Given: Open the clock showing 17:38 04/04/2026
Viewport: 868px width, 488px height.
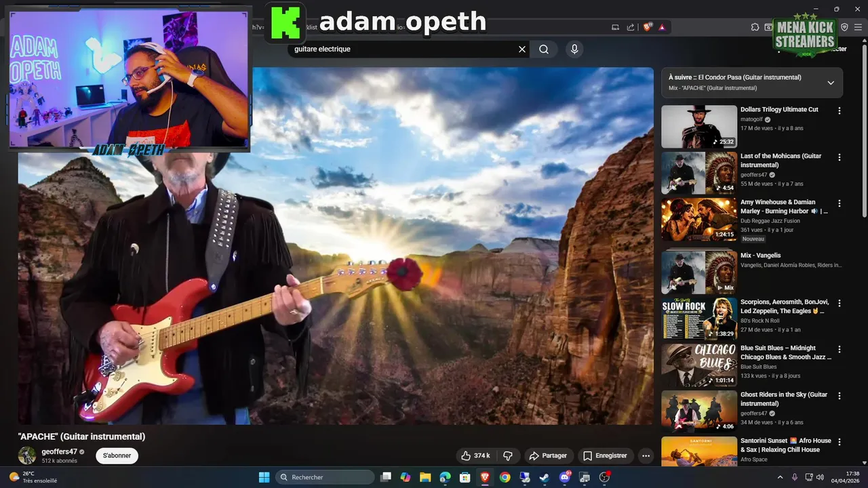Looking at the screenshot, I should [x=847, y=477].
